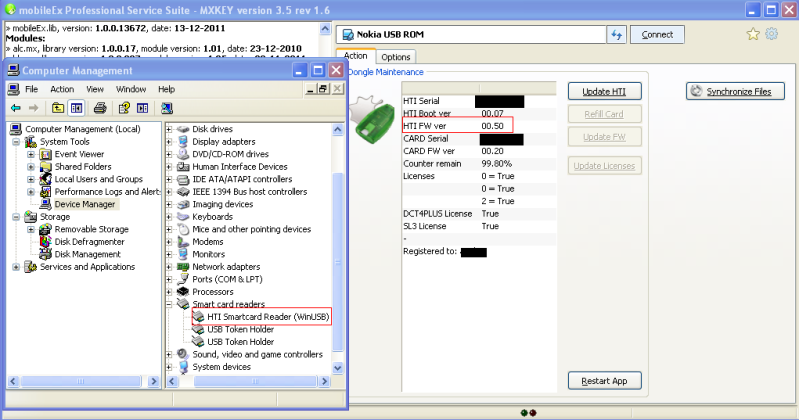Image resolution: width=799 pixels, height=420 pixels.
Task: Click the green HTI dongle image
Action: 374,120
